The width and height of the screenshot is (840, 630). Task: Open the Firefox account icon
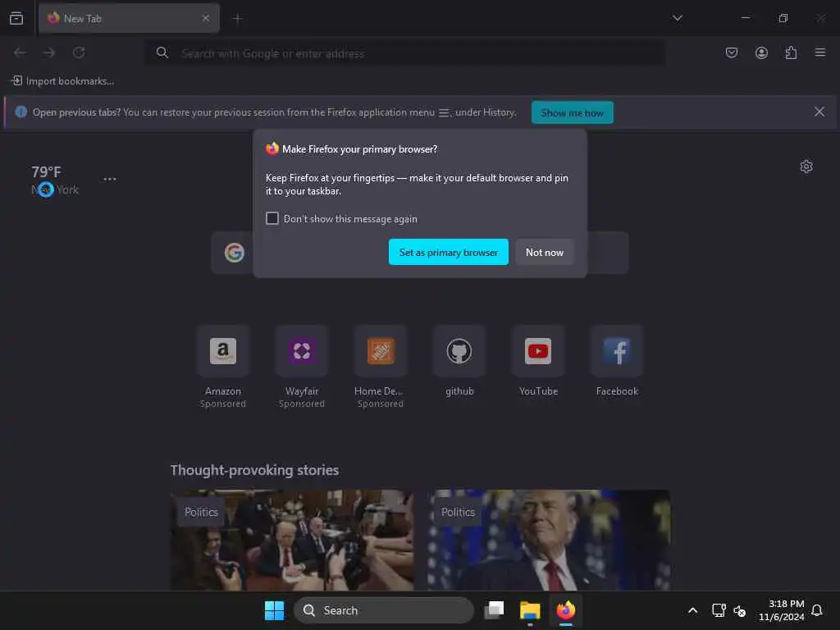click(761, 52)
